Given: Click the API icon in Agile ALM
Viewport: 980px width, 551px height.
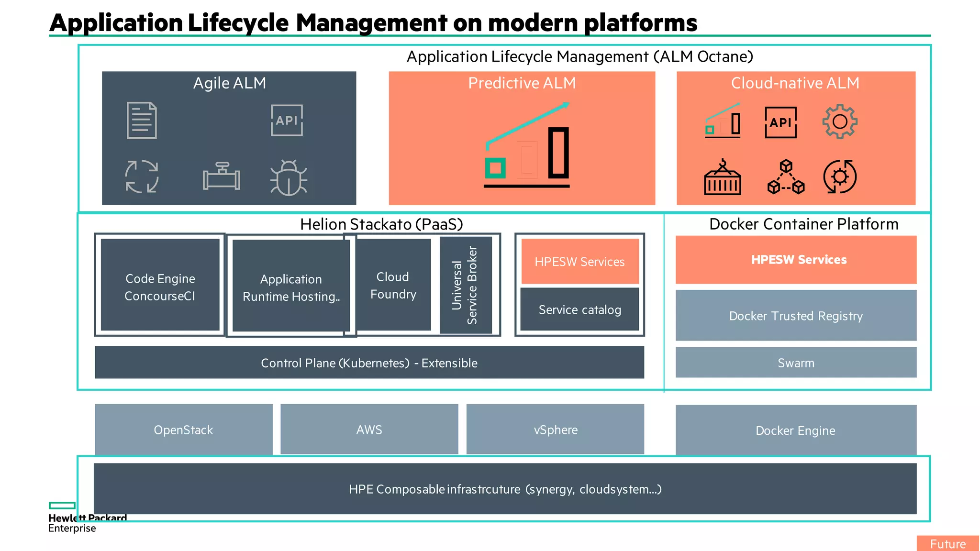Looking at the screenshot, I should point(287,121).
